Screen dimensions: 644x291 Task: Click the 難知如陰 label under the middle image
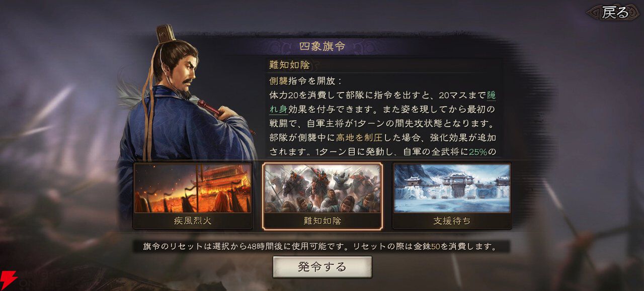pyautogui.click(x=322, y=221)
